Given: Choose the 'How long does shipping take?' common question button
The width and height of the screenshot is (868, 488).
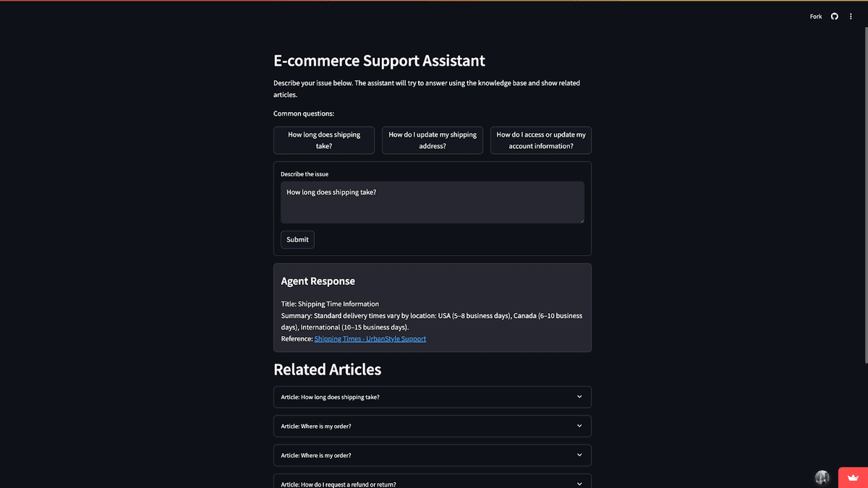Looking at the screenshot, I should [324, 140].
